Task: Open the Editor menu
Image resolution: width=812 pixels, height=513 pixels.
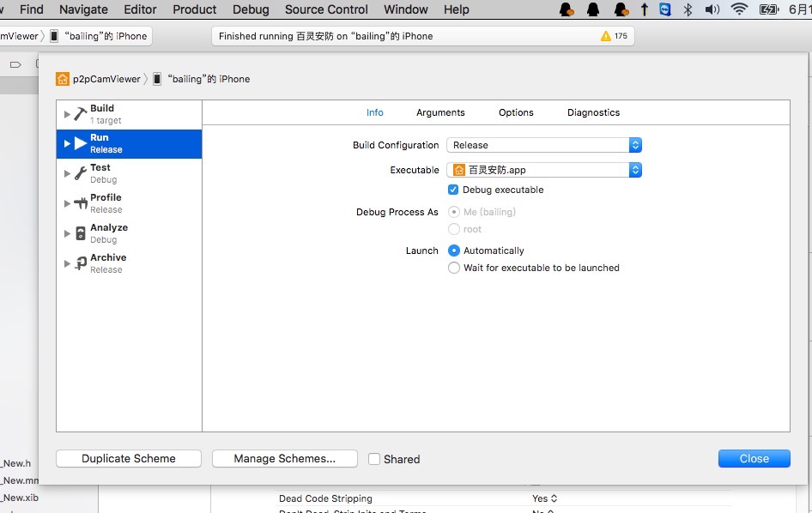Action: tap(140, 9)
